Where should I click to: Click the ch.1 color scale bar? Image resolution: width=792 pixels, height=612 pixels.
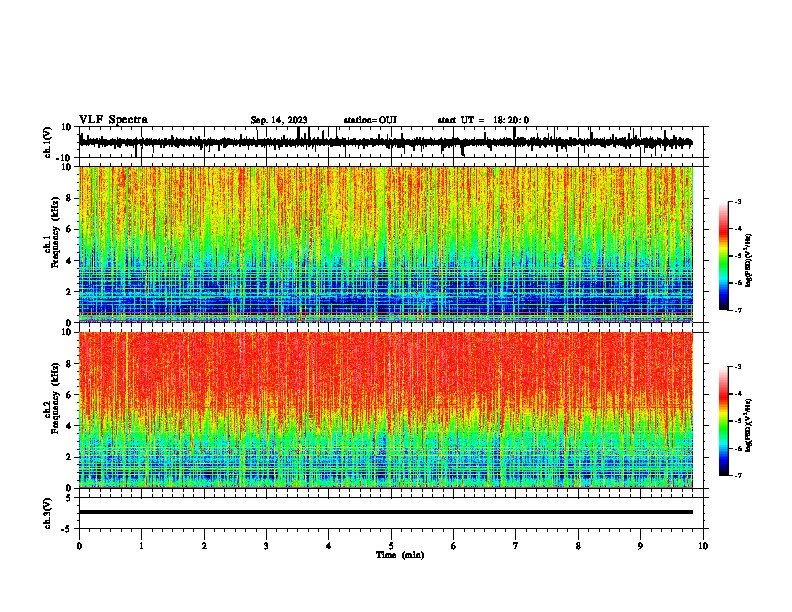click(724, 256)
